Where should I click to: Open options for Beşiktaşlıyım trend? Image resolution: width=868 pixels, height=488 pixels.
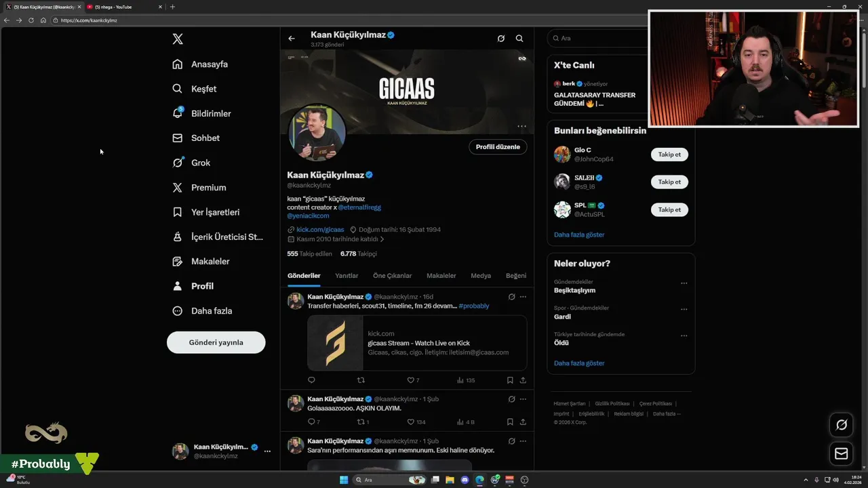[x=684, y=283]
